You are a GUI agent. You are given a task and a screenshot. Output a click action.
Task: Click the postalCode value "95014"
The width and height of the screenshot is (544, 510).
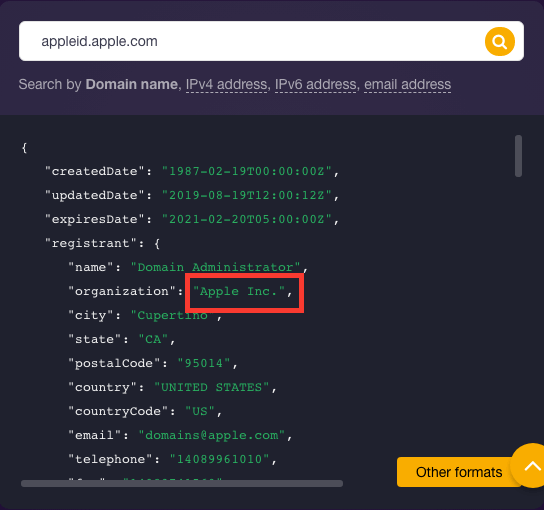(204, 363)
